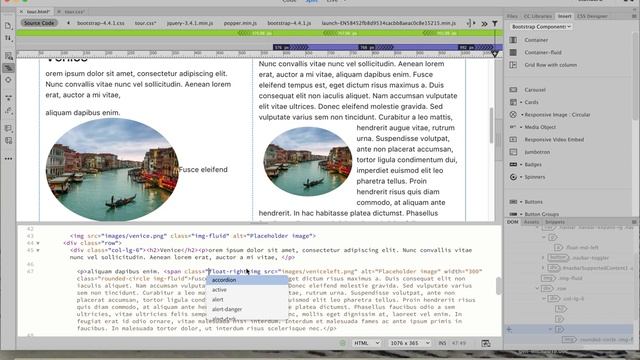Select the inspect mode icon in left toolbar
Image resolution: width=640 pixels, height=360 pixels.
8,56
